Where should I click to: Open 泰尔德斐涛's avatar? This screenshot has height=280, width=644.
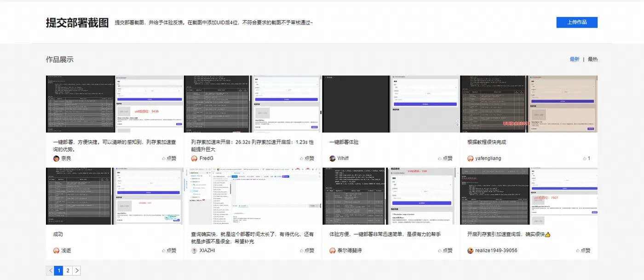point(332,251)
